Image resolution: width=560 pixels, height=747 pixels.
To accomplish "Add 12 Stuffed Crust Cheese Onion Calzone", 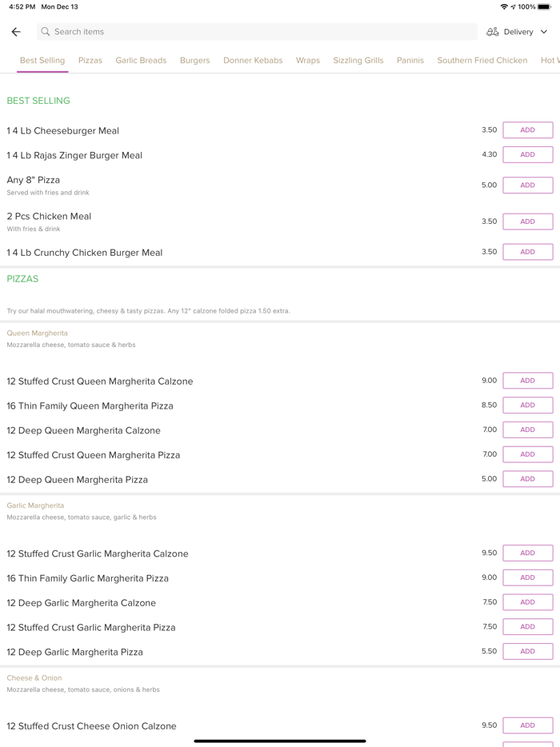I will click(x=527, y=725).
